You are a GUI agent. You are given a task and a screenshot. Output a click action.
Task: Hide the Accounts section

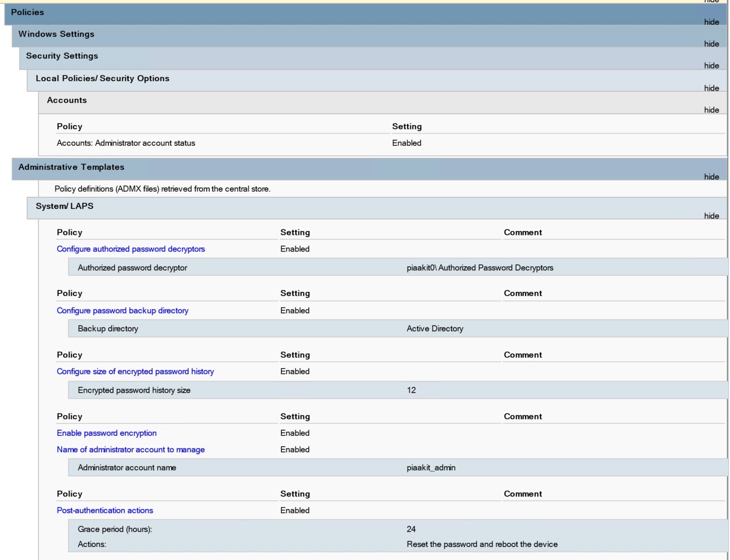coord(711,110)
